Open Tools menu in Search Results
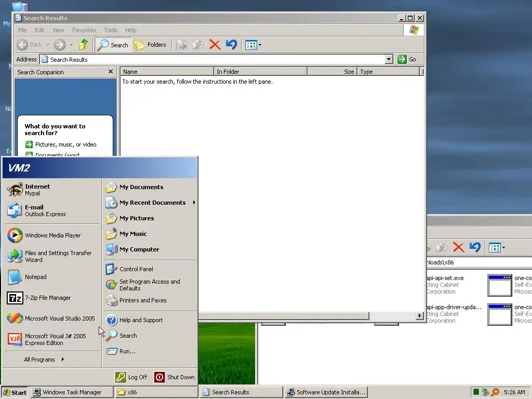 point(111,30)
